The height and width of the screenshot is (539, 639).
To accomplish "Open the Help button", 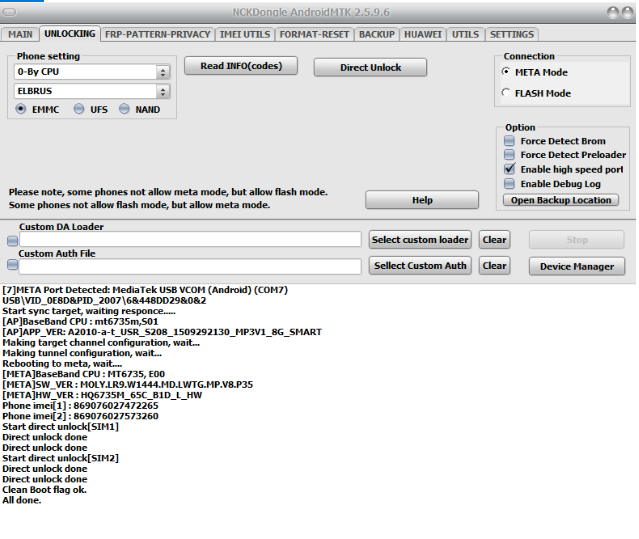I will [422, 200].
